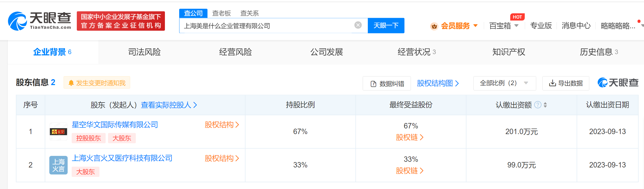Sort the table by 认缴出资额 arrows
The height and width of the screenshot is (189, 644).
(545, 105)
